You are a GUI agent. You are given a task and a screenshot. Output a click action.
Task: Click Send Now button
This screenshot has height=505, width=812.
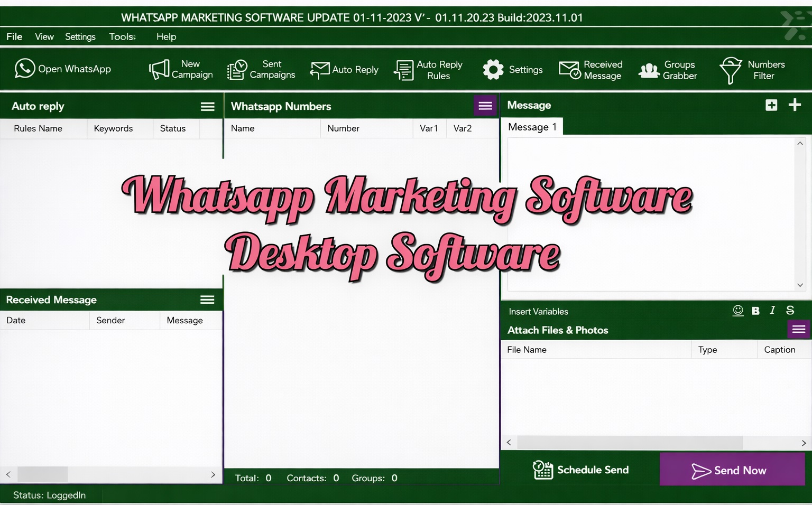[732, 469]
